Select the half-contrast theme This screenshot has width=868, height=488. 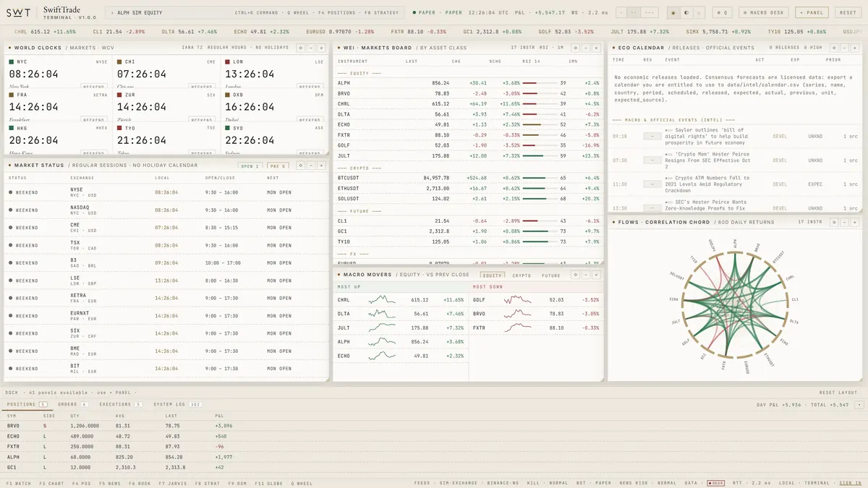click(x=686, y=12)
